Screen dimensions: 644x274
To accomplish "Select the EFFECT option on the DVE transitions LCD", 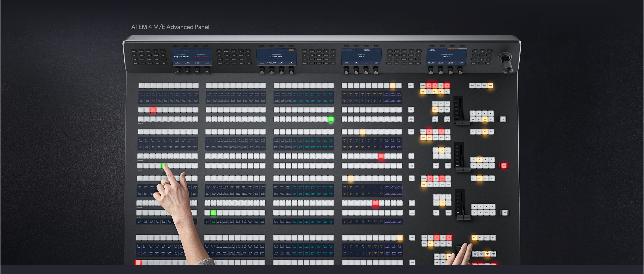I will pyautogui.click(x=357, y=50).
